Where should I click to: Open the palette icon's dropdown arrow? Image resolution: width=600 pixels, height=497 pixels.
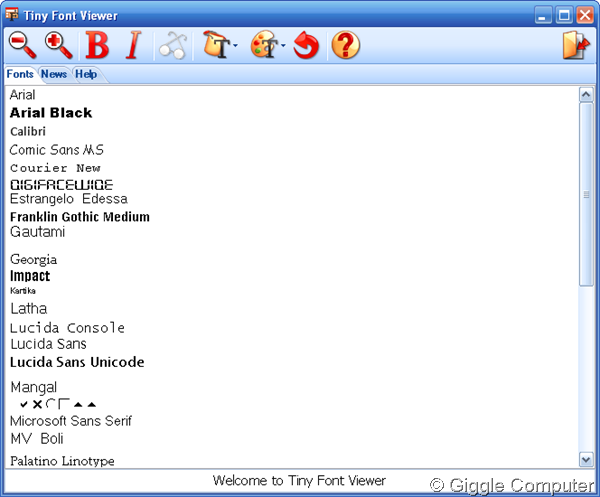(x=283, y=46)
